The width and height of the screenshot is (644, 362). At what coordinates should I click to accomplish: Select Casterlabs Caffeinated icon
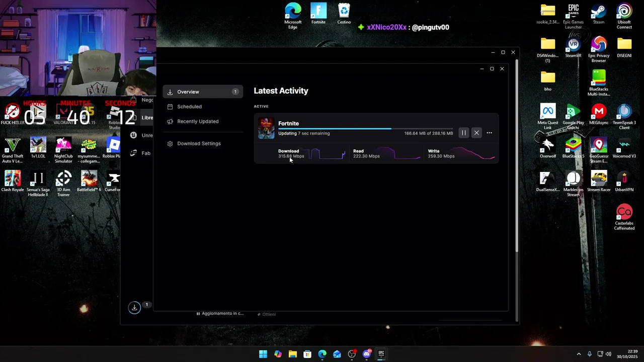tap(624, 217)
